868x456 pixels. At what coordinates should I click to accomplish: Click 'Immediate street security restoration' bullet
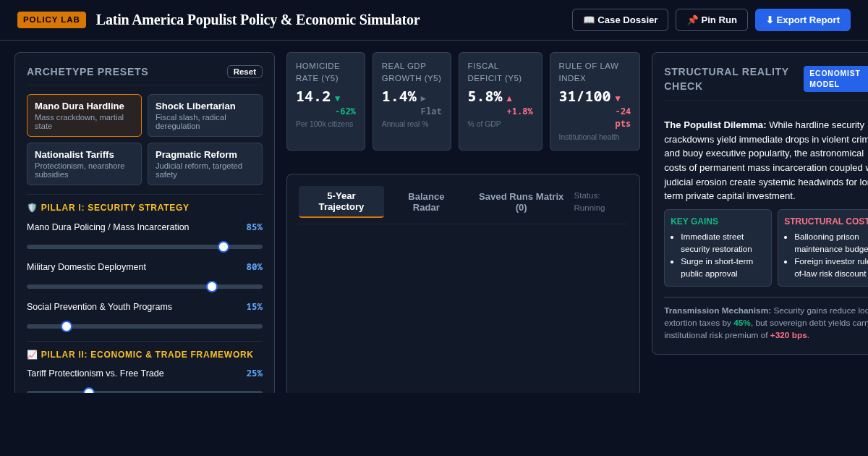[x=716, y=242]
